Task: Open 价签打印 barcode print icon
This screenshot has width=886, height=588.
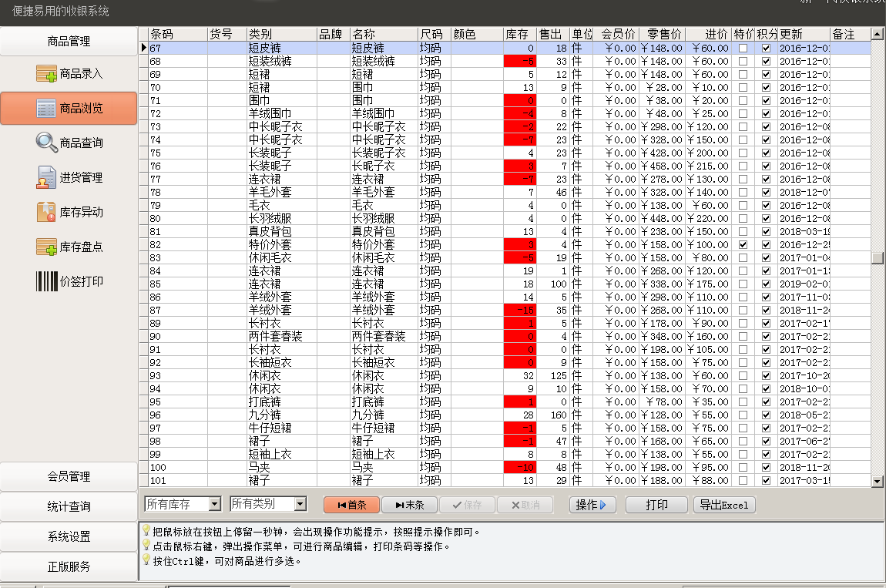Action: tap(47, 281)
